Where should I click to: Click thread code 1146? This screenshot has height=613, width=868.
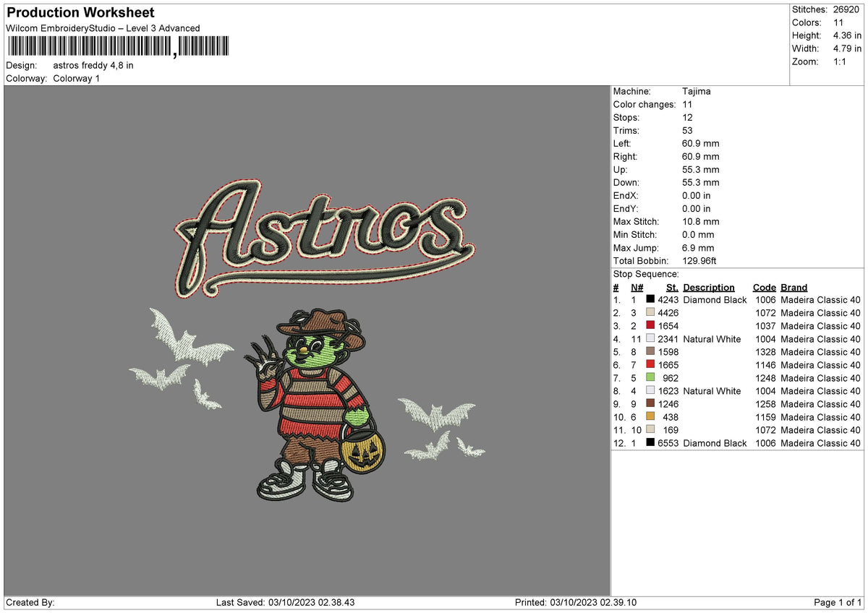pyautogui.click(x=765, y=364)
